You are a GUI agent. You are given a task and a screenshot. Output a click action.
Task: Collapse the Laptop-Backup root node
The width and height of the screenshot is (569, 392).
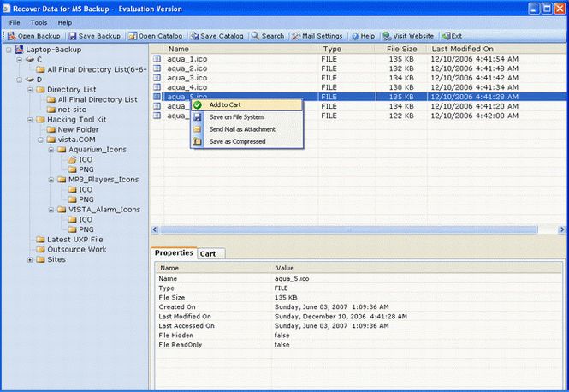8,50
